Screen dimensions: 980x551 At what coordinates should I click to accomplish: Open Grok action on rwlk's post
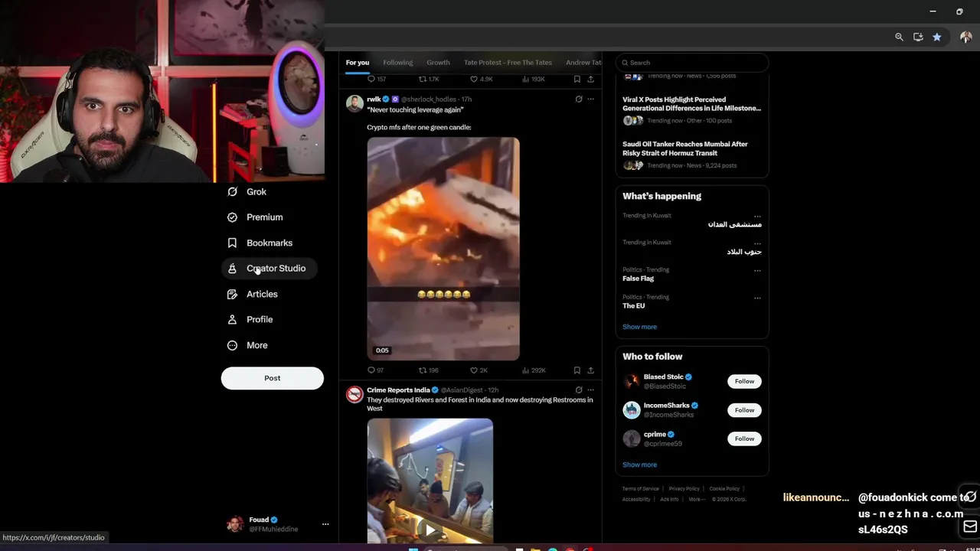tap(579, 99)
